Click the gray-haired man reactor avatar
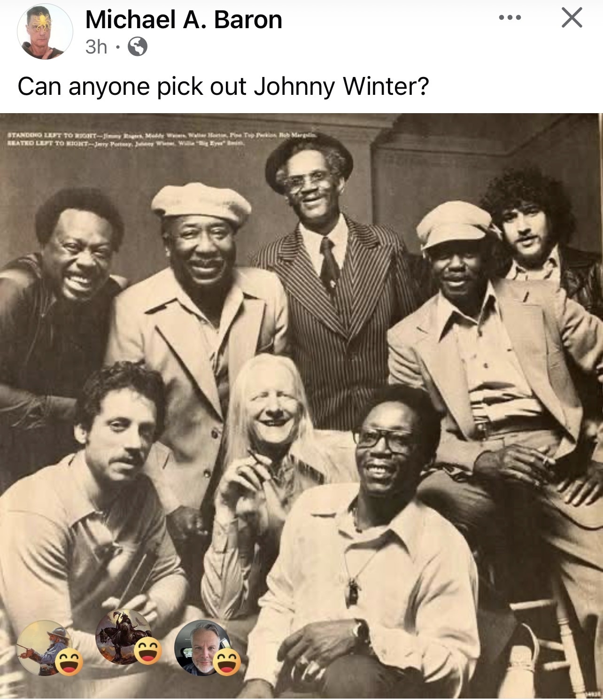 pos(202,647)
